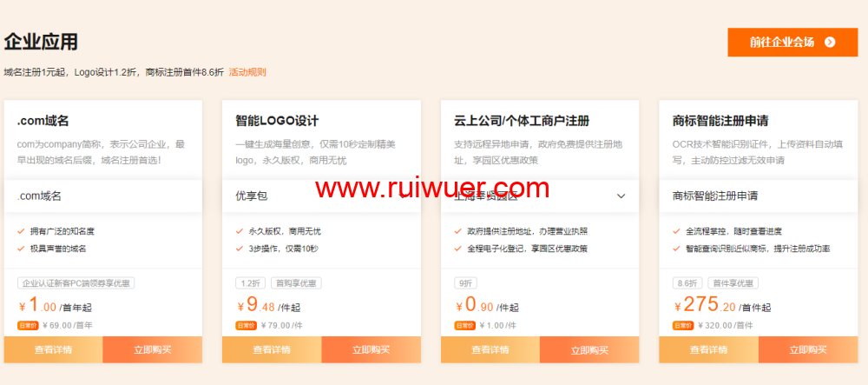Image resolution: width=868 pixels, height=385 pixels.
Task: Click the 首购享优惠 discount tag
Action: (x=296, y=282)
